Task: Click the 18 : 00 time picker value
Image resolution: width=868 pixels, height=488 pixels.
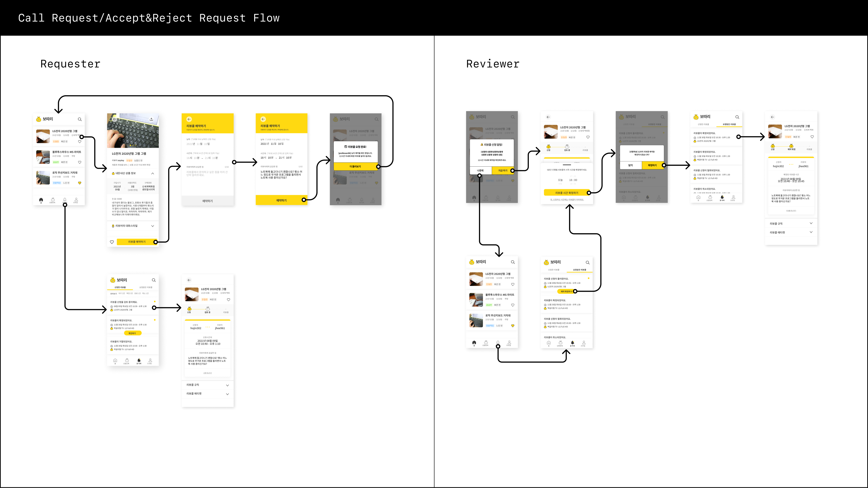Action: tap(573, 180)
